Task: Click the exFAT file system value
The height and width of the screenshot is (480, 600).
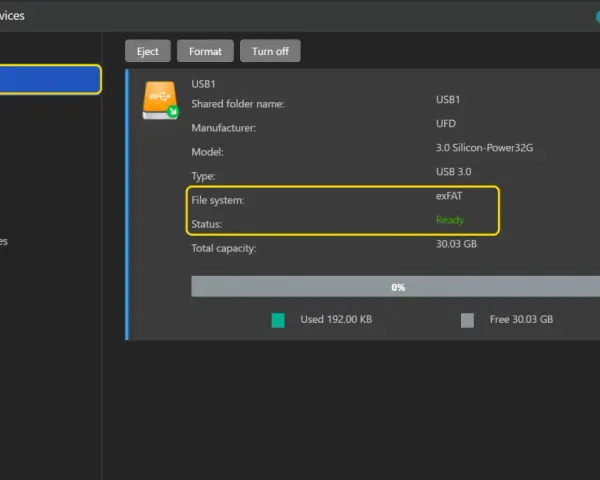Action: tap(449, 196)
